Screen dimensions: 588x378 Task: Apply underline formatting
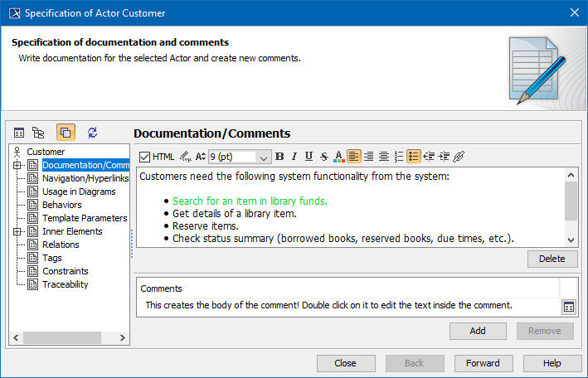pyautogui.click(x=309, y=156)
